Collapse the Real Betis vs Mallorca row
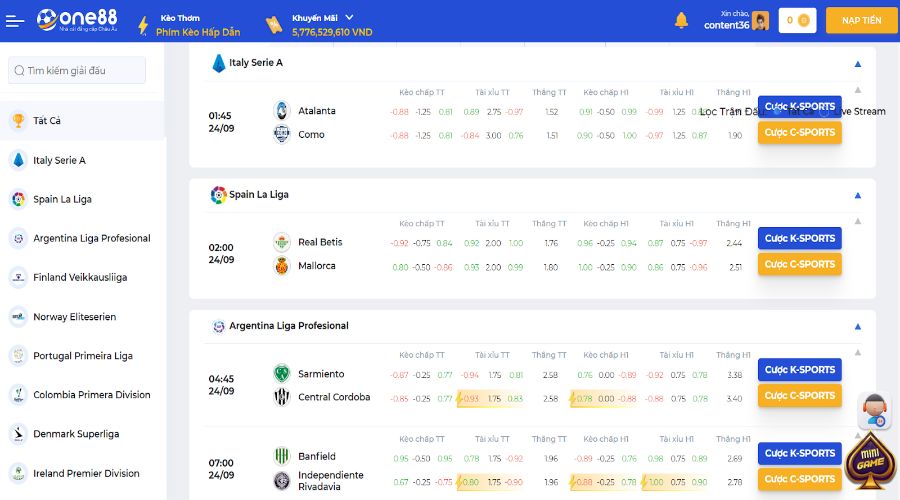This screenshot has width=900, height=500. (x=858, y=221)
